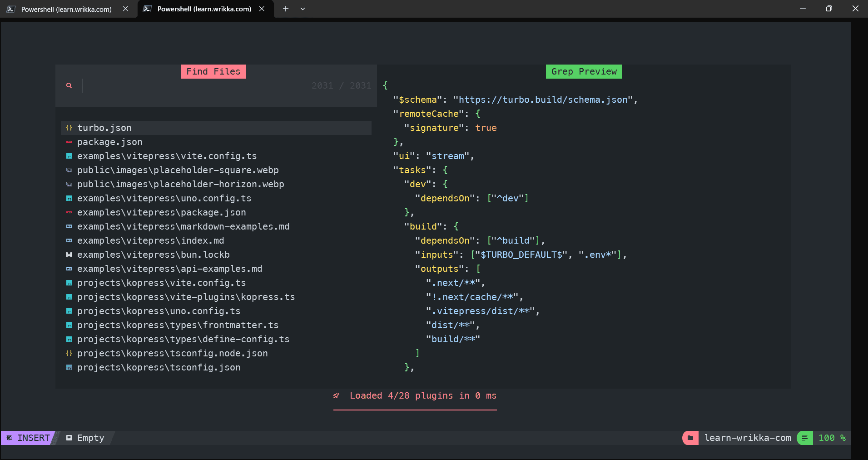
Task: Click the "inputs" line in Grep Preview
Action: point(521,255)
